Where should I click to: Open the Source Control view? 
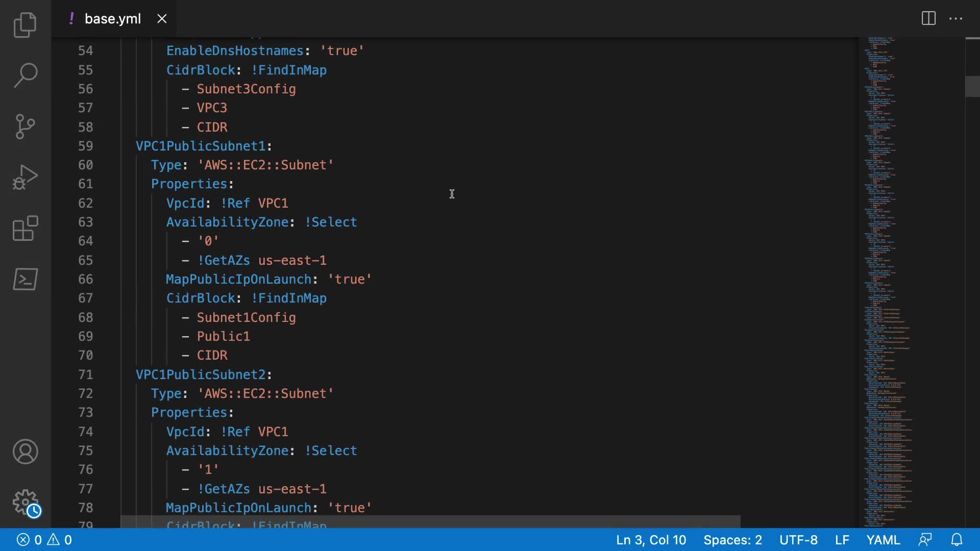[x=25, y=126]
